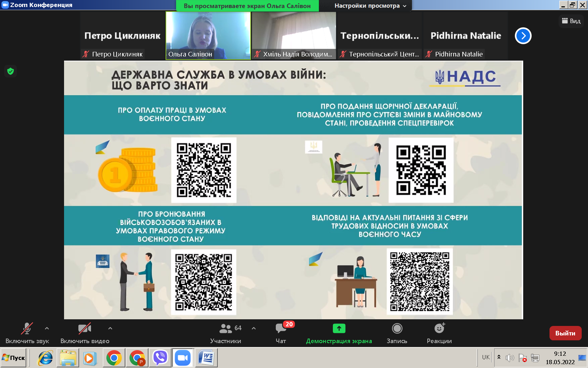The width and height of the screenshot is (588, 368).
Task: Click participant count 64
Action: pyautogui.click(x=238, y=328)
